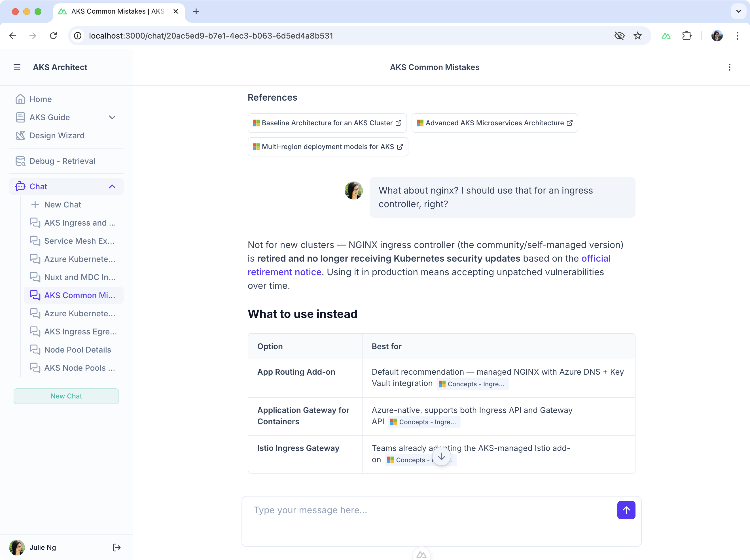
Task: Open the 'Nuxt and MDC In...' chat
Action: [x=74, y=277]
